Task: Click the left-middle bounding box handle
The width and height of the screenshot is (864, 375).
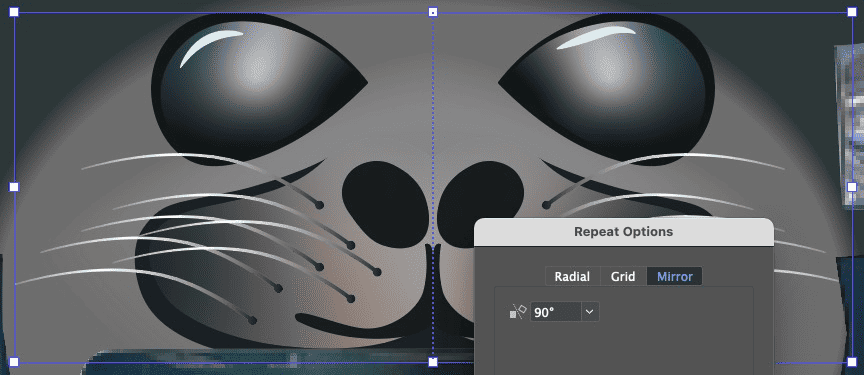Action: click(14, 187)
